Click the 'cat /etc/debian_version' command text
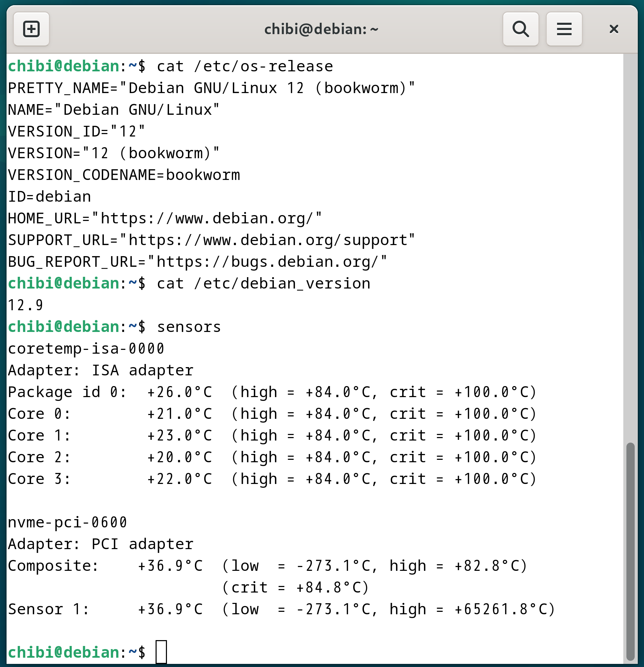 click(x=264, y=283)
